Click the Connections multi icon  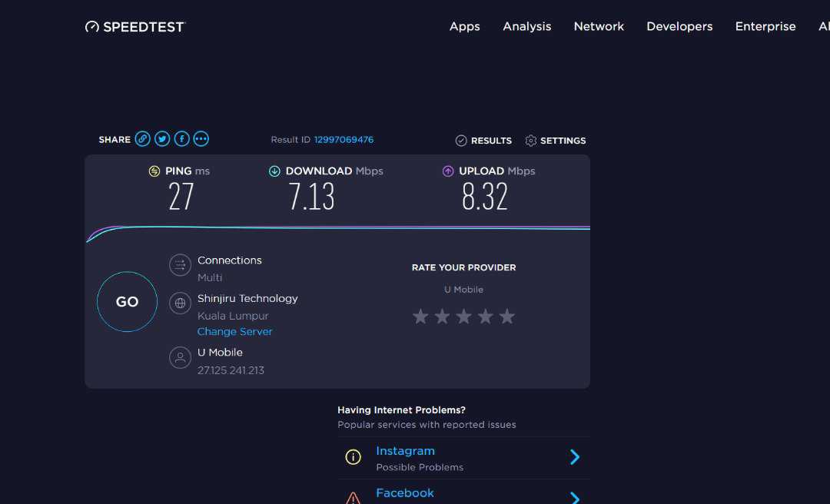(x=180, y=265)
